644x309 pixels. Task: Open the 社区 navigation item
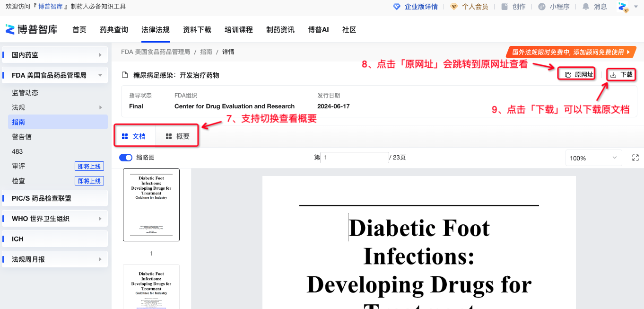[349, 30]
